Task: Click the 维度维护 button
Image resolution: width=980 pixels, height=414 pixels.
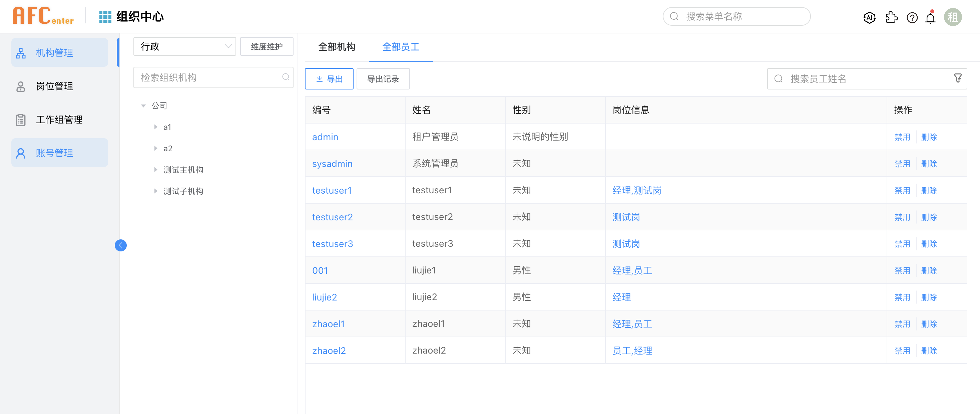Action: (x=267, y=46)
